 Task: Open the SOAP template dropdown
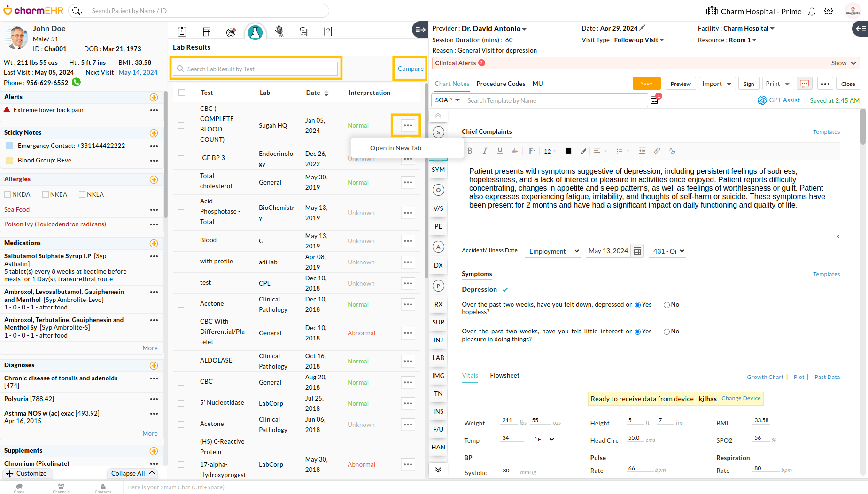coord(447,100)
